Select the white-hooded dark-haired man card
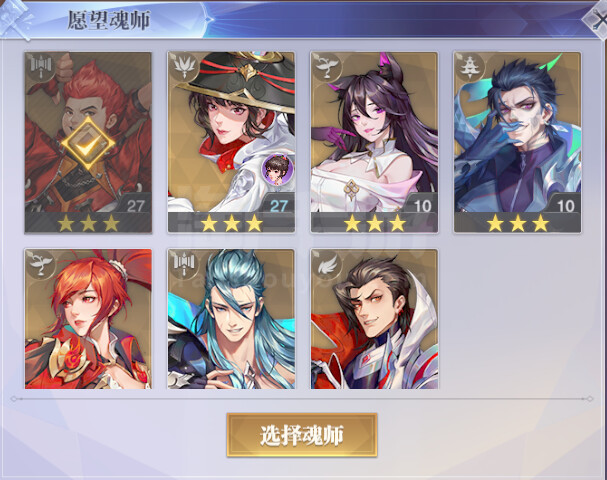The height and width of the screenshot is (480, 607). 374,319
